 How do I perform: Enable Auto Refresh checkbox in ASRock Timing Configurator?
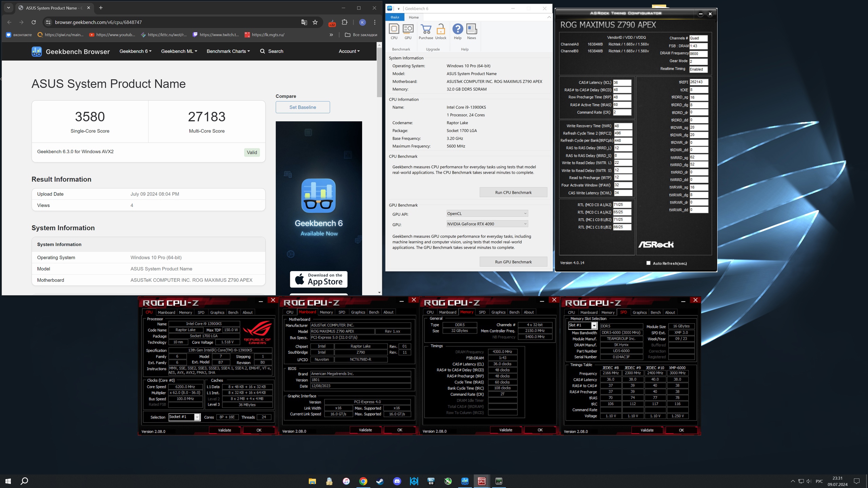coord(648,263)
